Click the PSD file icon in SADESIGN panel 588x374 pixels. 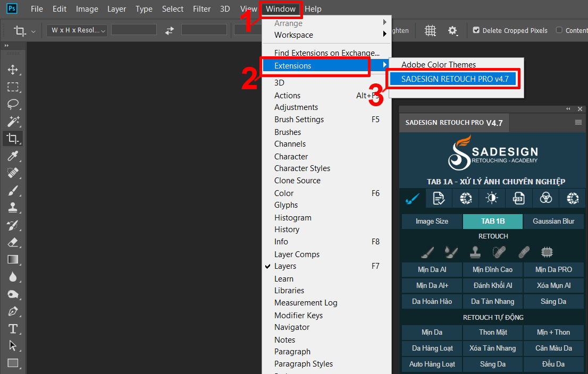click(518, 198)
